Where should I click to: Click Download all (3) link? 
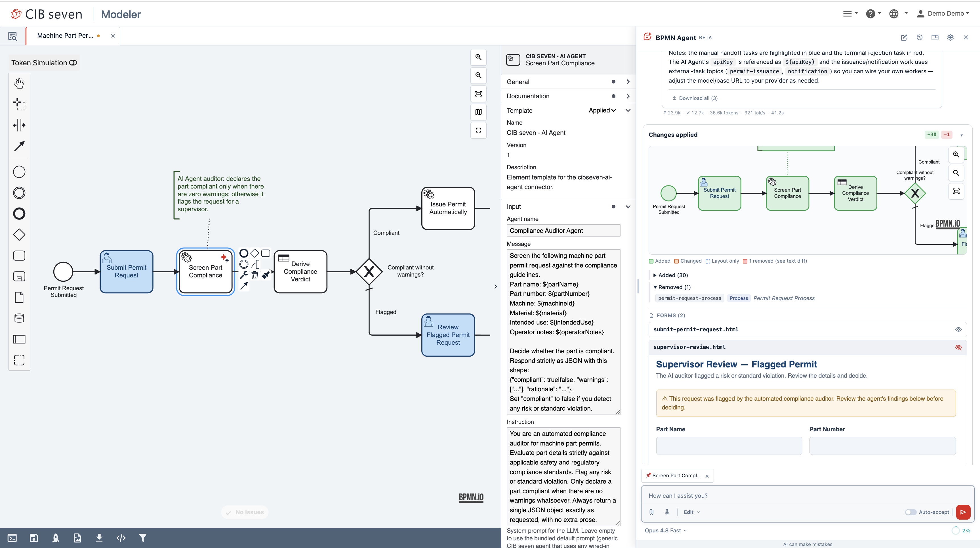click(695, 98)
